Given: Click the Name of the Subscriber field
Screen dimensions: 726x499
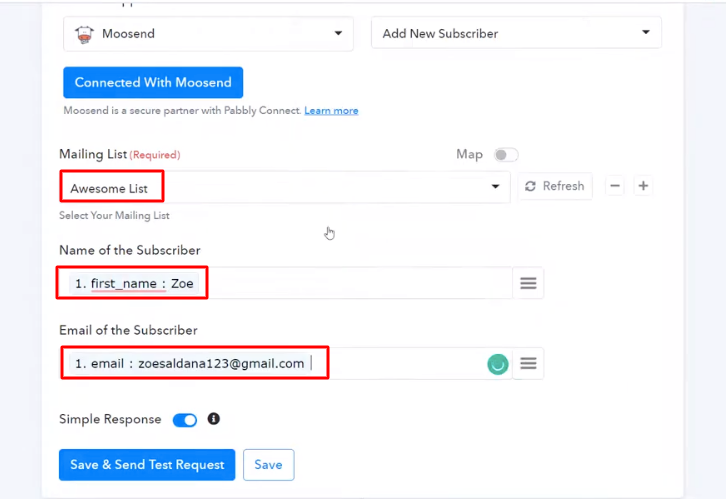Looking at the screenshot, I should (286, 283).
